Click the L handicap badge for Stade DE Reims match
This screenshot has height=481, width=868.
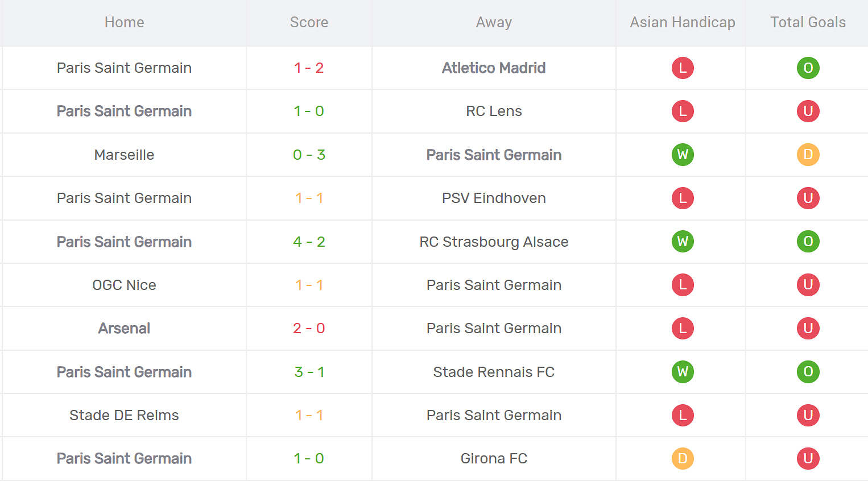coord(683,415)
